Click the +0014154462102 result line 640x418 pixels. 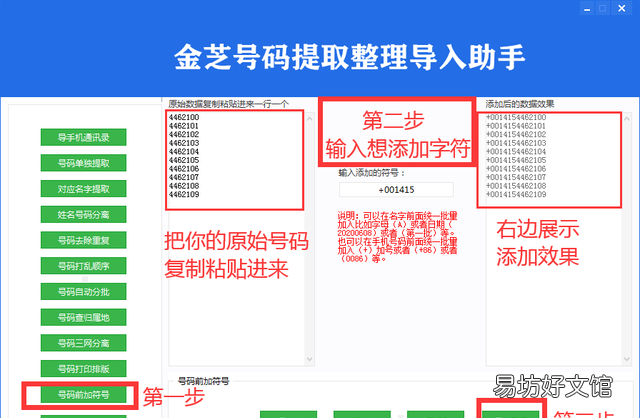click(516, 135)
